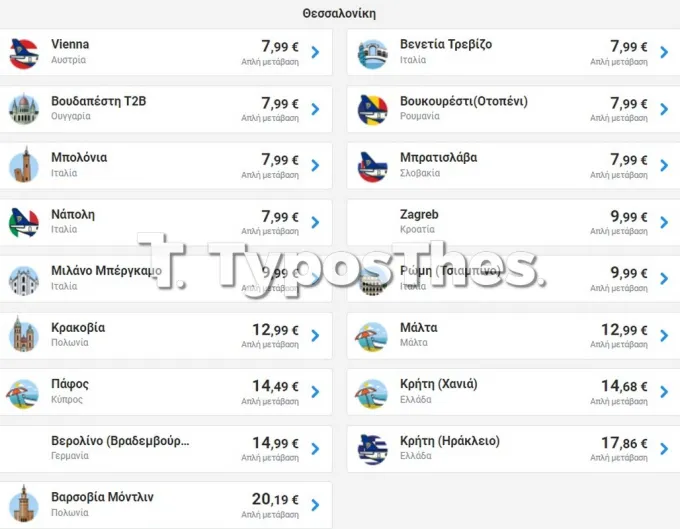The height and width of the screenshot is (529, 680).
Task: Click the Warsaw Modlin palace icon
Action: click(x=24, y=504)
